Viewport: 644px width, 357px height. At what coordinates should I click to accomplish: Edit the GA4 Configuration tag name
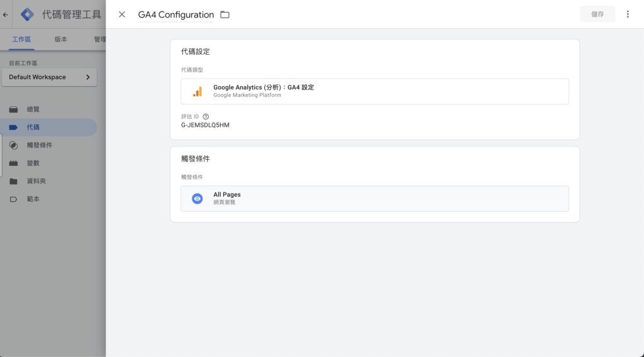click(176, 15)
